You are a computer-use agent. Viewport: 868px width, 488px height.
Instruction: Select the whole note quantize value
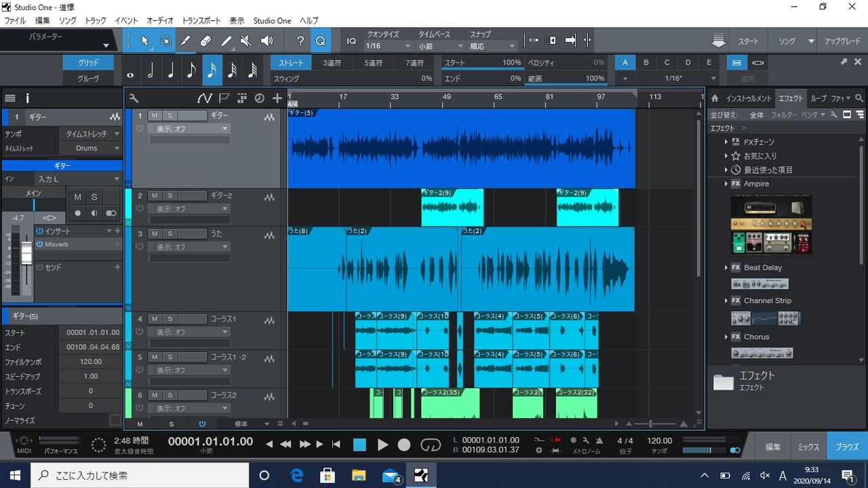[130, 71]
